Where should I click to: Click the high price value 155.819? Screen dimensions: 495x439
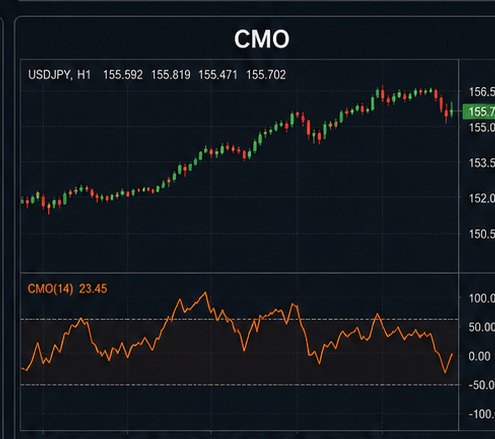(x=171, y=75)
